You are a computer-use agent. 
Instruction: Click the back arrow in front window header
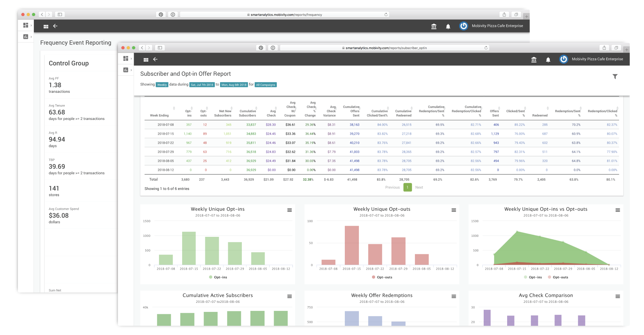point(155,59)
